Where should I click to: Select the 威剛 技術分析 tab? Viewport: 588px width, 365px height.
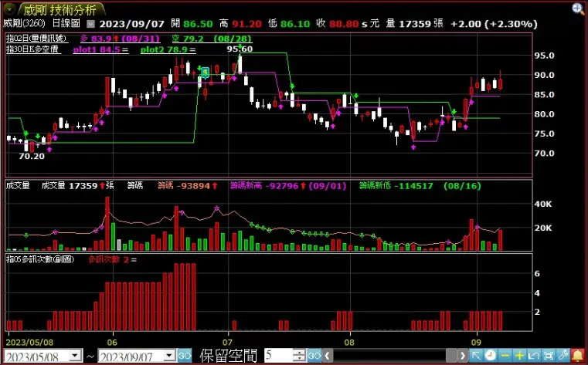pos(60,10)
